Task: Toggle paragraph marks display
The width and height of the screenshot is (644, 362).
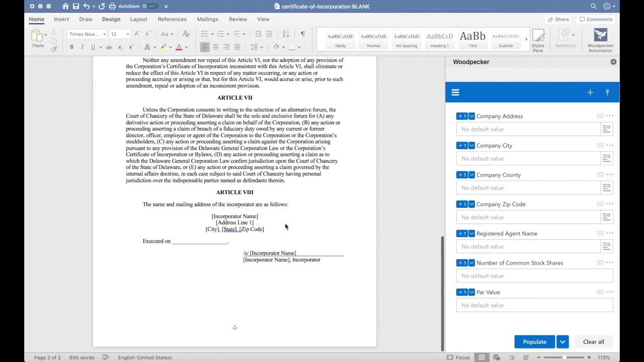Action: [302, 34]
